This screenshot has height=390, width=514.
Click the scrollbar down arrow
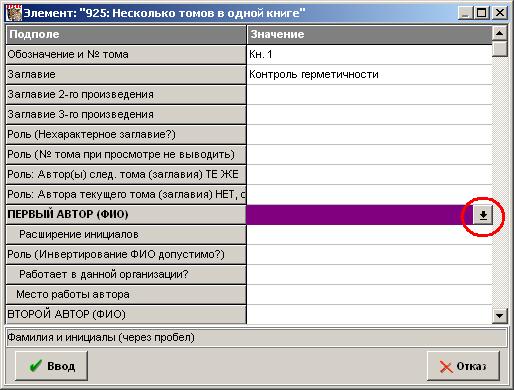pyautogui.click(x=499, y=315)
